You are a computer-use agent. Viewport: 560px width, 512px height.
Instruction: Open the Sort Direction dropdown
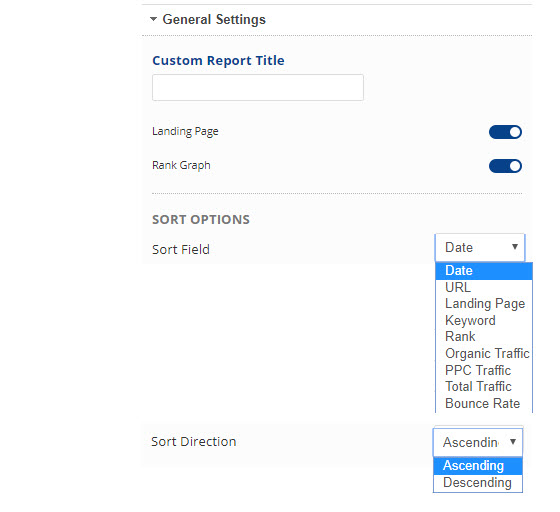point(478,442)
